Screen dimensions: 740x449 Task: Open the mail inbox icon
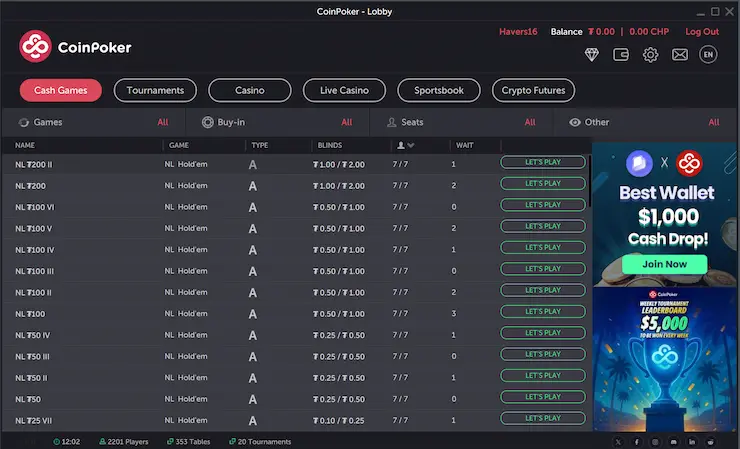tap(680, 55)
